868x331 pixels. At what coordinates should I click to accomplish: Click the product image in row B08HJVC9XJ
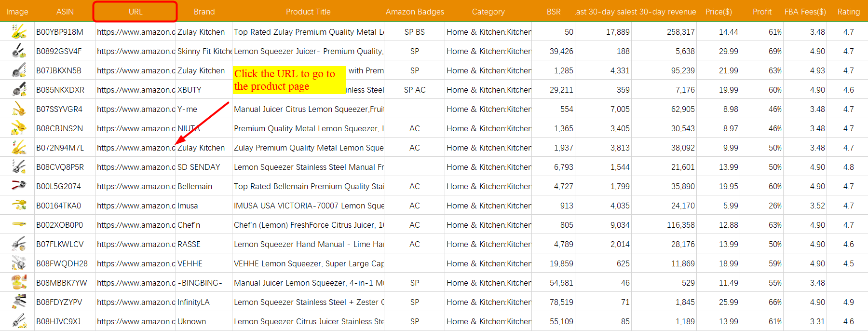tap(19, 321)
